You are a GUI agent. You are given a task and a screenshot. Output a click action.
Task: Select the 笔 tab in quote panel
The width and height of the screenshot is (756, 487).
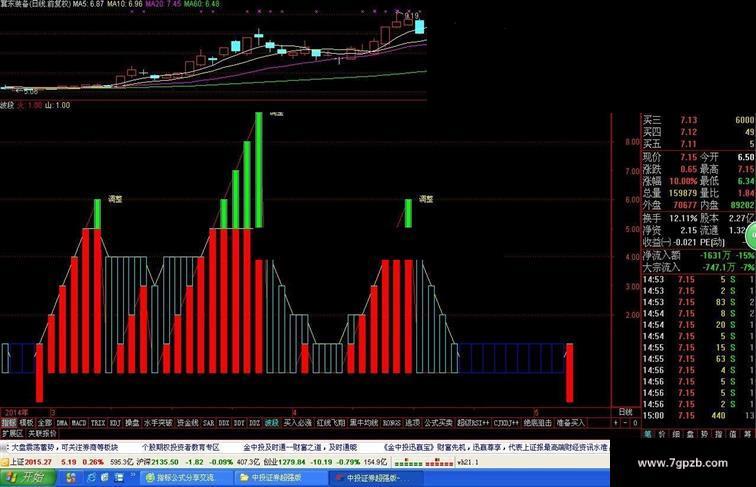[x=648, y=434]
